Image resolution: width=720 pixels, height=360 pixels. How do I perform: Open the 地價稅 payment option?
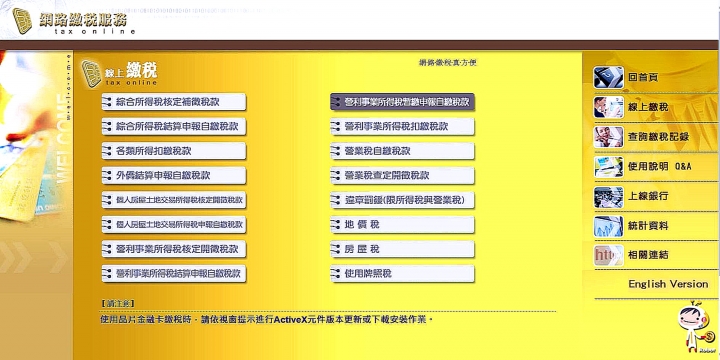pos(402,225)
